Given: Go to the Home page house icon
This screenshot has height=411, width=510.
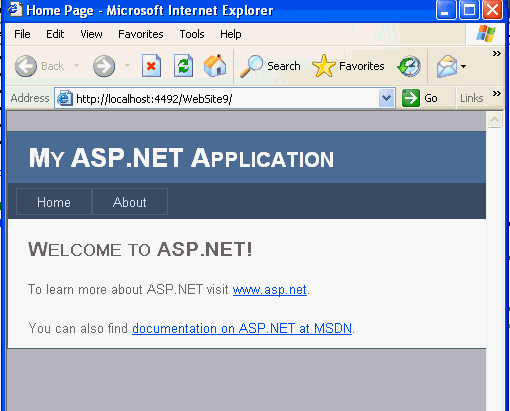Looking at the screenshot, I should point(215,66).
